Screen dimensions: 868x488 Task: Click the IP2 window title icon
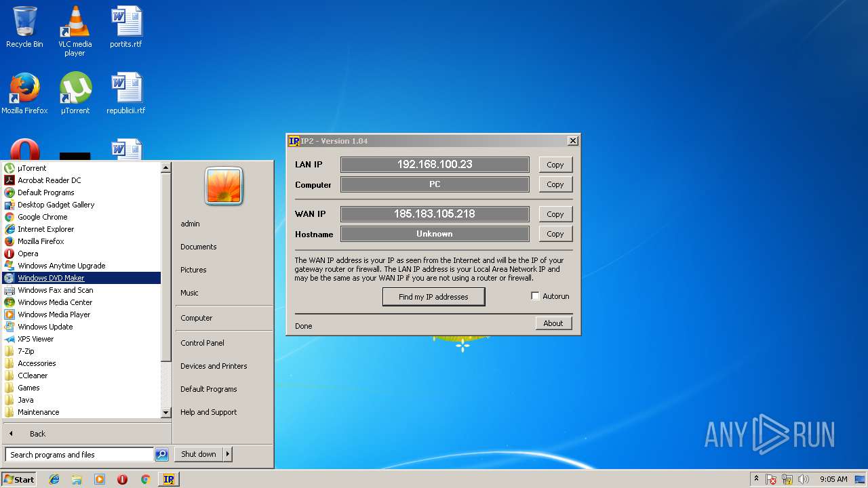coord(294,141)
